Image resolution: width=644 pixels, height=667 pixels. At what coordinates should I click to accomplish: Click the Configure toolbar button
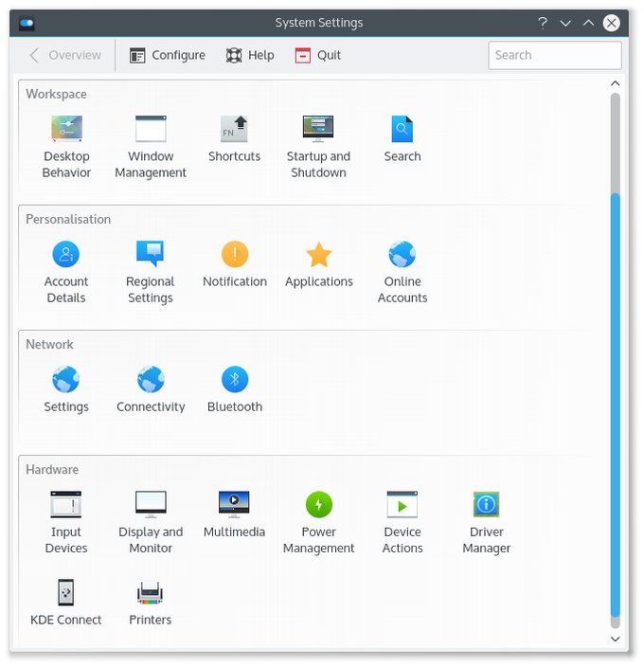[168, 55]
